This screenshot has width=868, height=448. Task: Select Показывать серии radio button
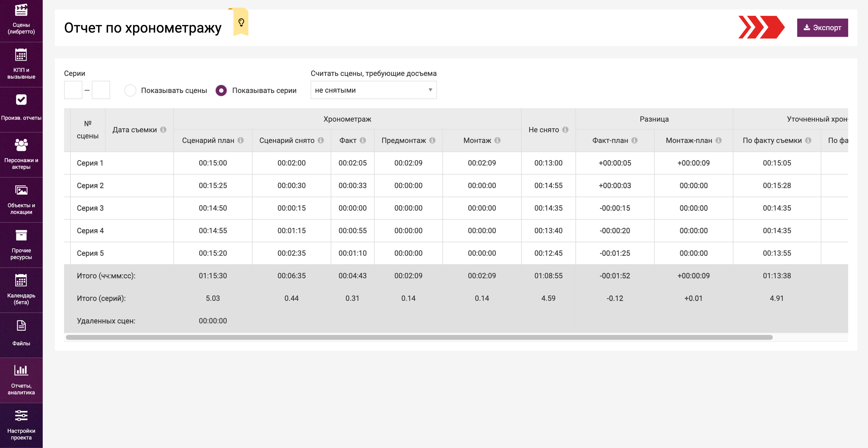pyautogui.click(x=221, y=90)
